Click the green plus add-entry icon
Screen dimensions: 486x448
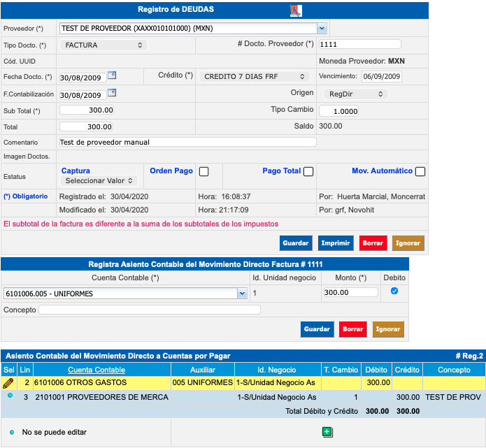pos(327,432)
